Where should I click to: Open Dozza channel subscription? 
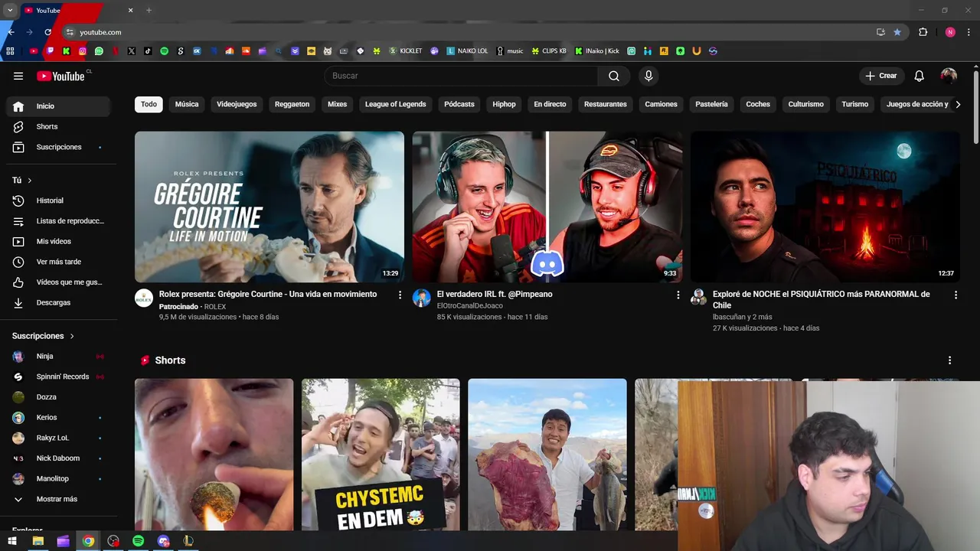click(x=58, y=397)
